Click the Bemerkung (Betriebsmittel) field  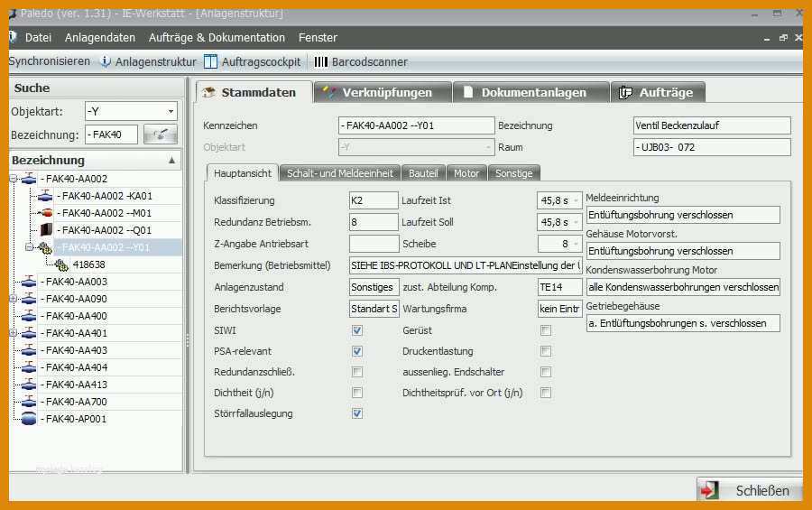466,265
